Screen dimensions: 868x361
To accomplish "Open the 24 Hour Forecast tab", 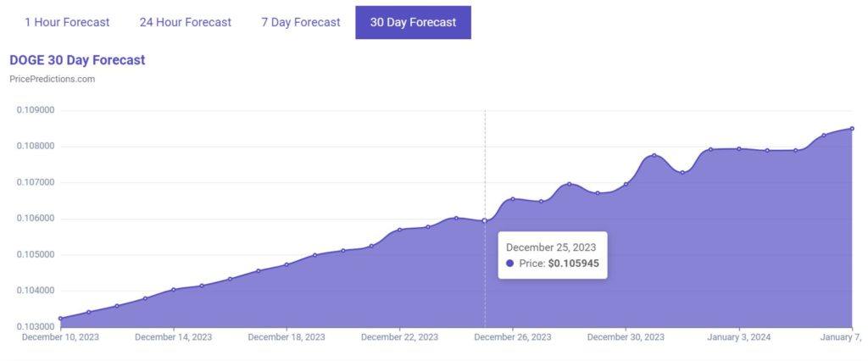I will [186, 23].
